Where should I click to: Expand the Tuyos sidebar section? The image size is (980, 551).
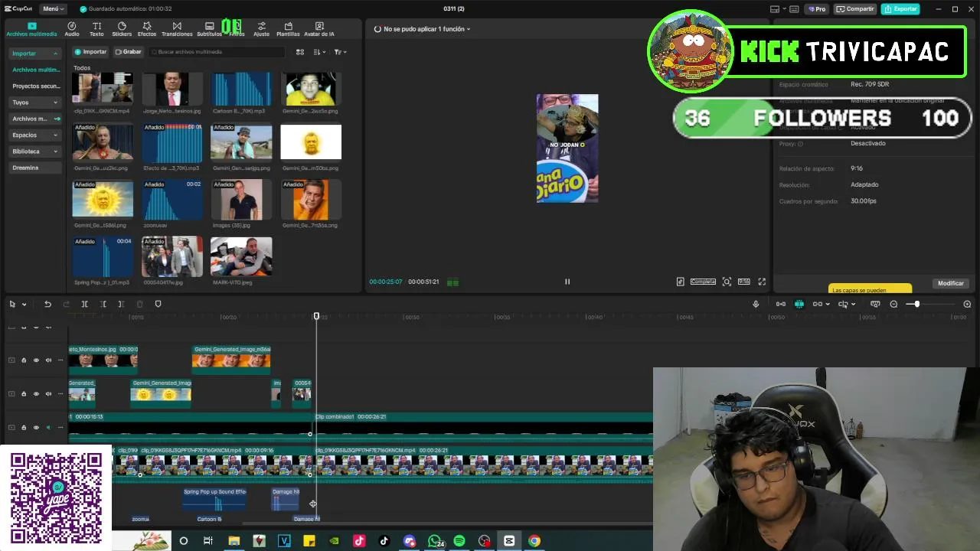[35, 102]
